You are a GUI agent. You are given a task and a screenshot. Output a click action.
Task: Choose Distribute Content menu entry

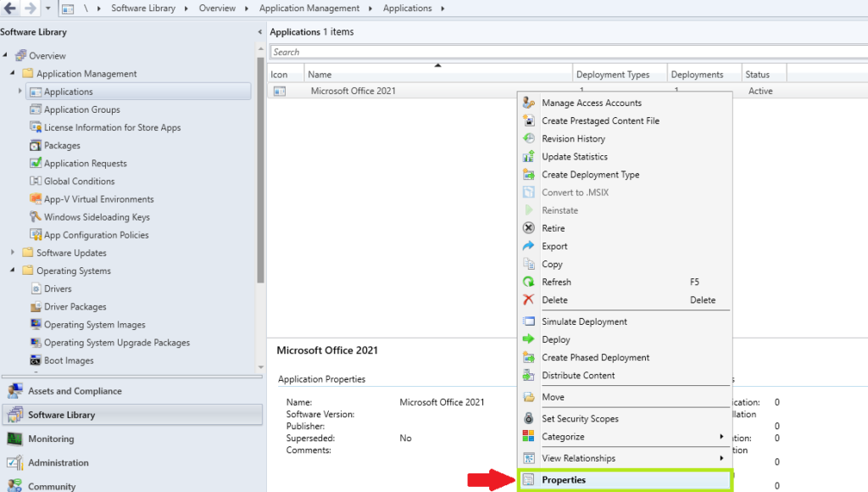coord(625,375)
